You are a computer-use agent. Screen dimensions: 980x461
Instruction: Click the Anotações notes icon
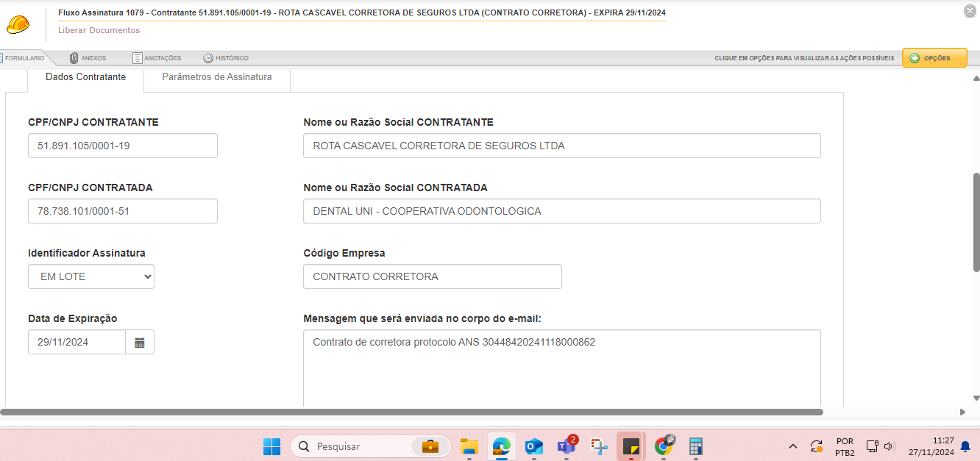click(x=138, y=58)
